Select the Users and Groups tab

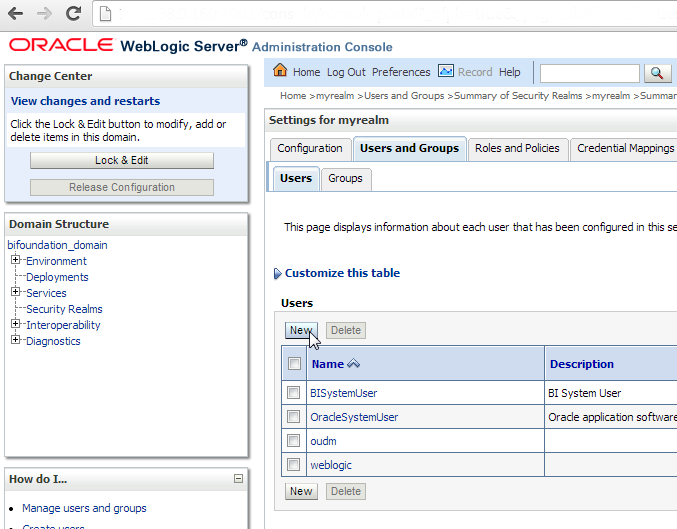409,149
